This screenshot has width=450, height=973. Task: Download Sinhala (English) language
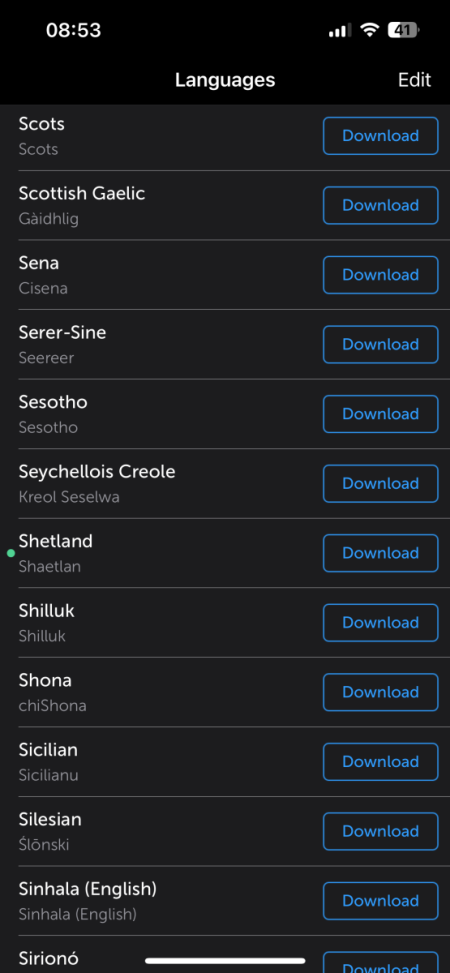pos(380,900)
